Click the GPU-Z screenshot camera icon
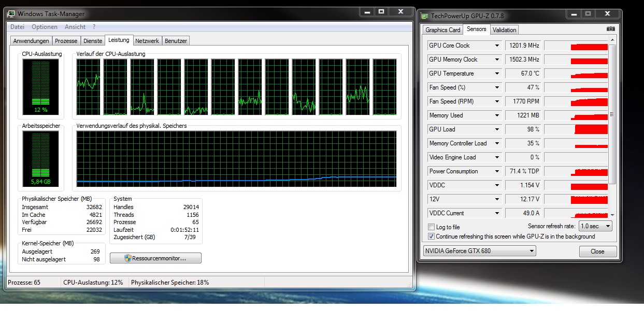Viewport: 644px width, 311px height. (x=610, y=29)
